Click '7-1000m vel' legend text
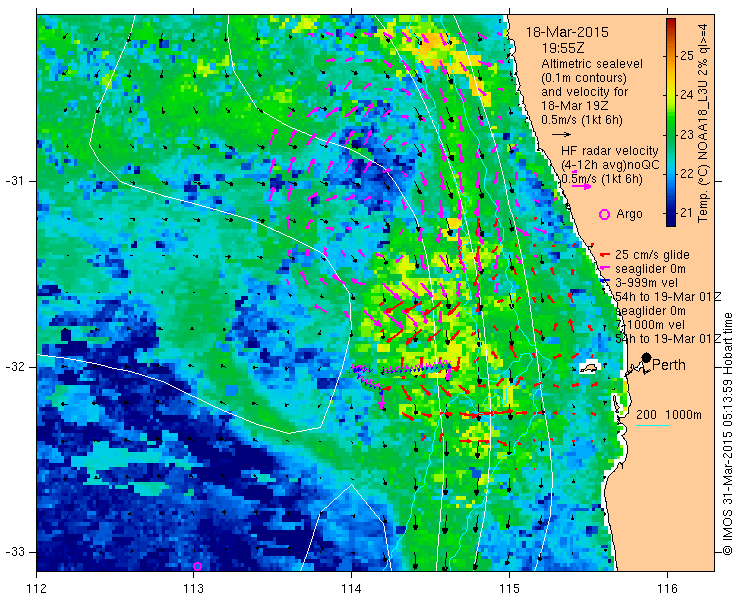This screenshot has width=740, height=600. [x=650, y=325]
